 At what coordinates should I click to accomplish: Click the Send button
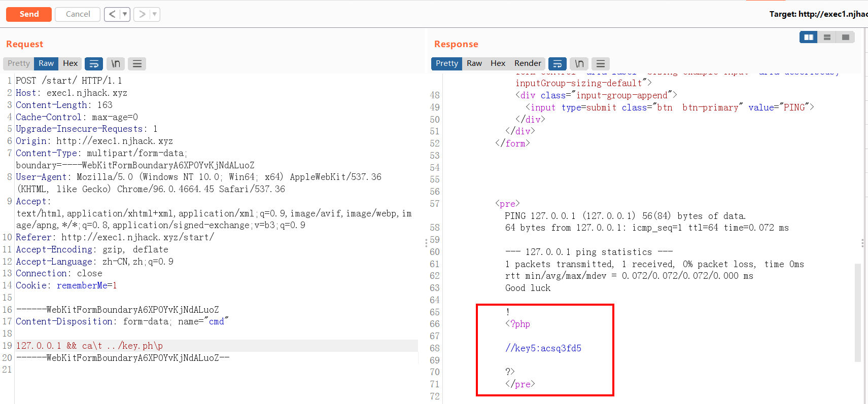tap(29, 14)
